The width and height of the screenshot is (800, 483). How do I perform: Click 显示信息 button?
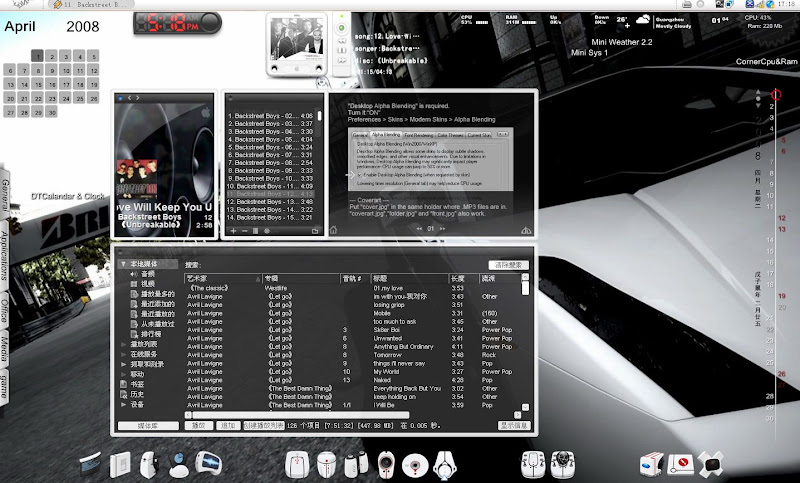pyautogui.click(x=514, y=425)
